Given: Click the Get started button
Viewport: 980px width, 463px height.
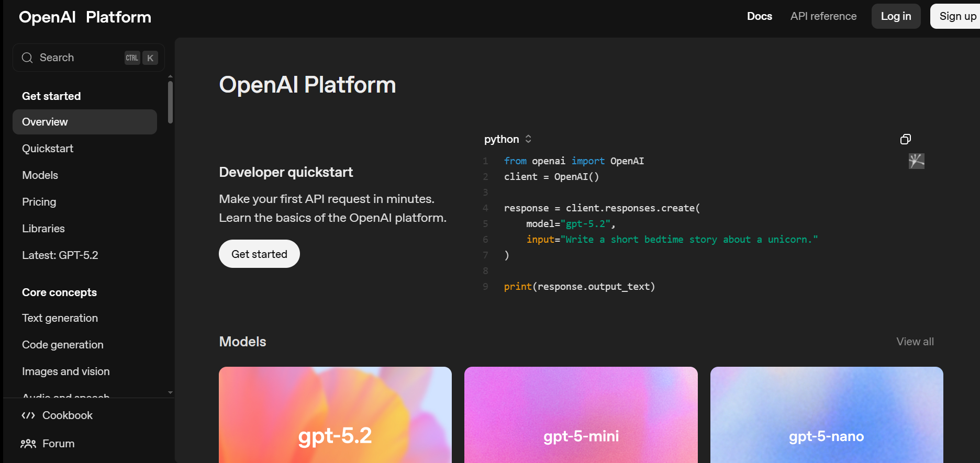Looking at the screenshot, I should pyautogui.click(x=259, y=254).
